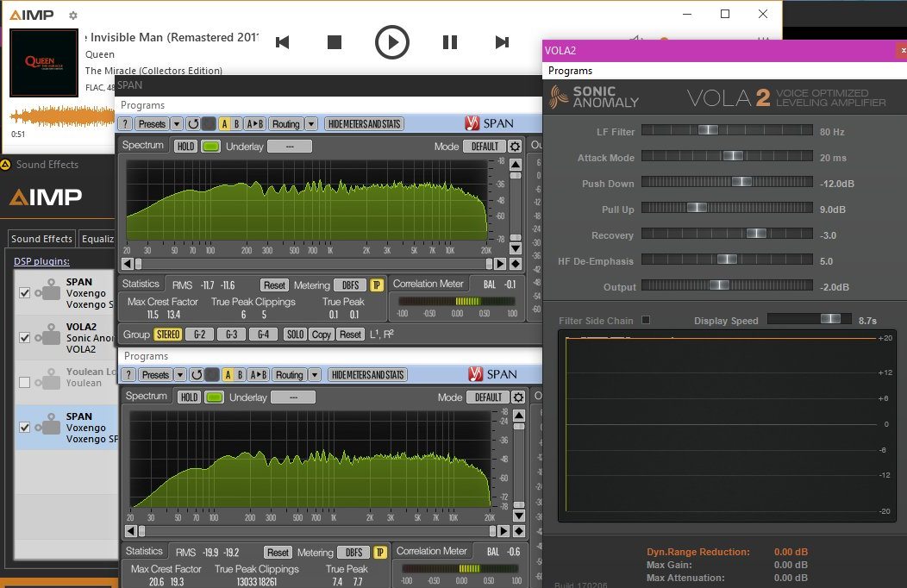Open help button in upper SPAN toolbar
This screenshot has width=907, height=588.
[x=126, y=124]
